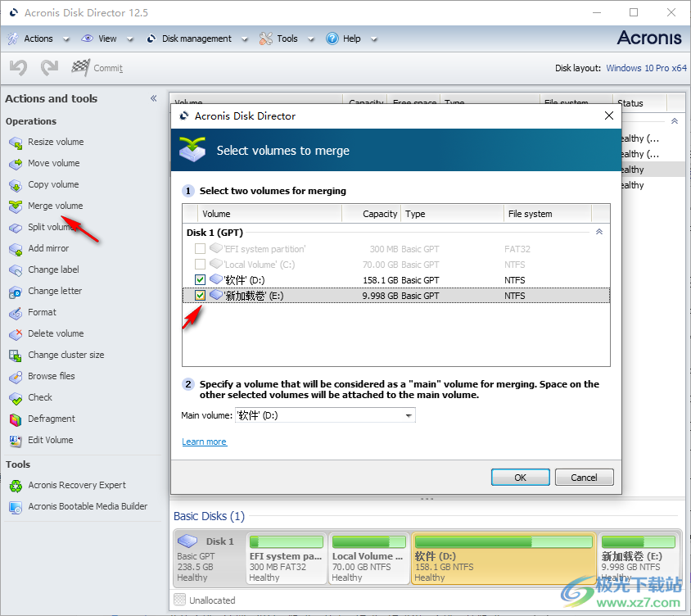Sort by dialog Capacity column header
Image resolution: width=691 pixels, height=616 pixels.
[x=372, y=214]
